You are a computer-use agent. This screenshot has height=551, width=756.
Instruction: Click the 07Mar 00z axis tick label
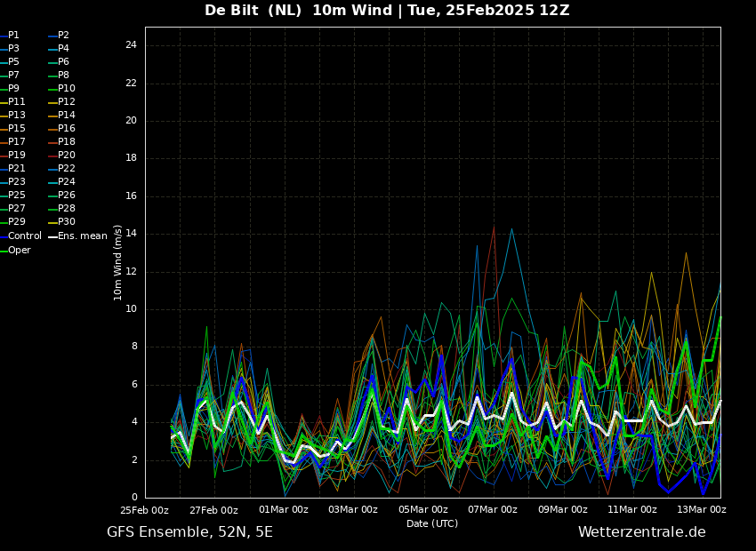[493, 509]
